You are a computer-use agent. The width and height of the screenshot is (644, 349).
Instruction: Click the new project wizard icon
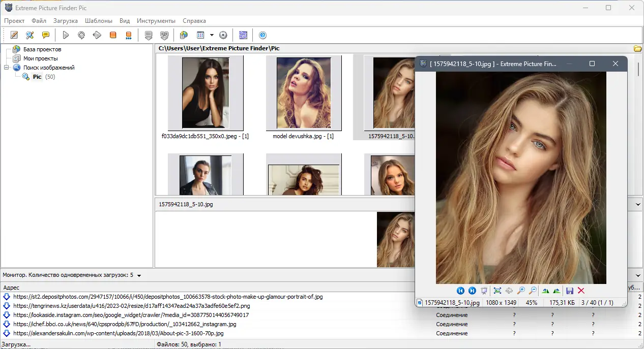pyautogui.click(x=14, y=35)
